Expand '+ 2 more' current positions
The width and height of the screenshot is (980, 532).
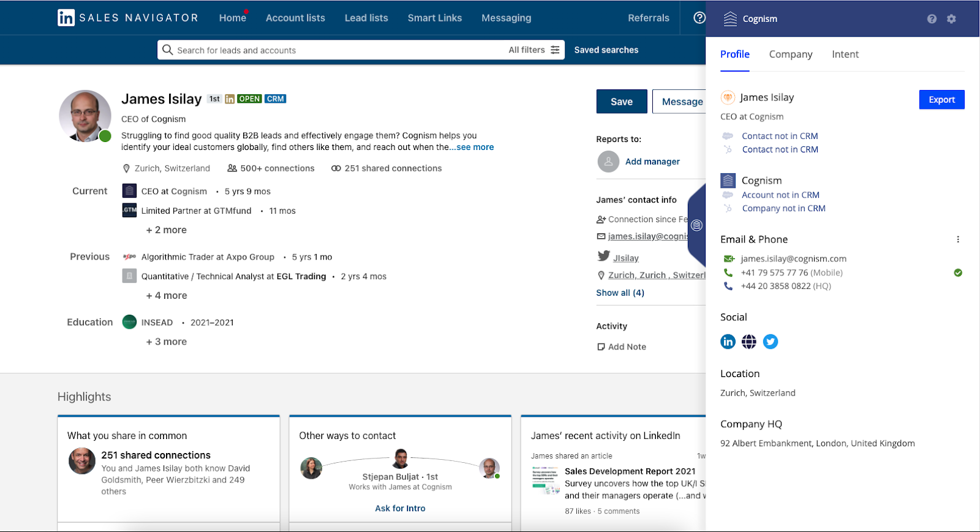[167, 230]
